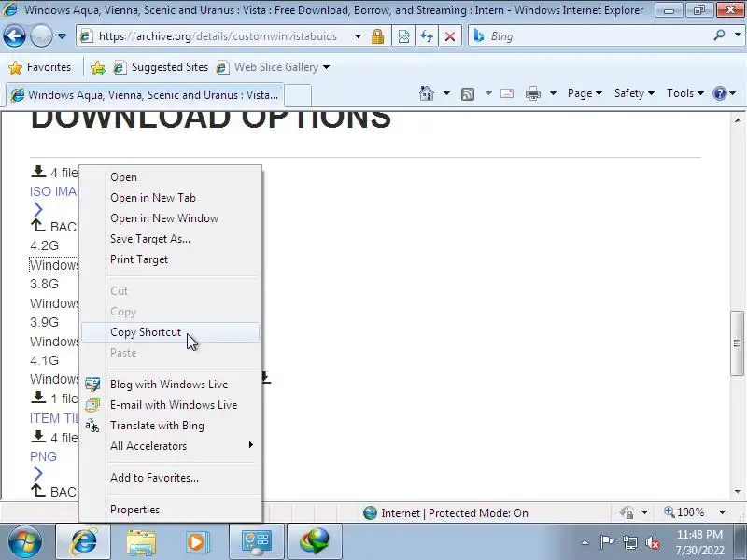
Task: Choose Open in context menu
Action: pos(171,177)
